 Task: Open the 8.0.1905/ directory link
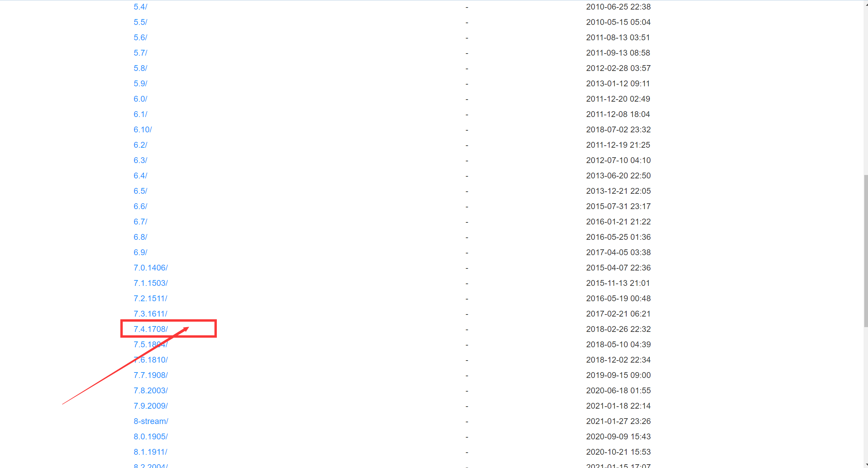[150, 437]
